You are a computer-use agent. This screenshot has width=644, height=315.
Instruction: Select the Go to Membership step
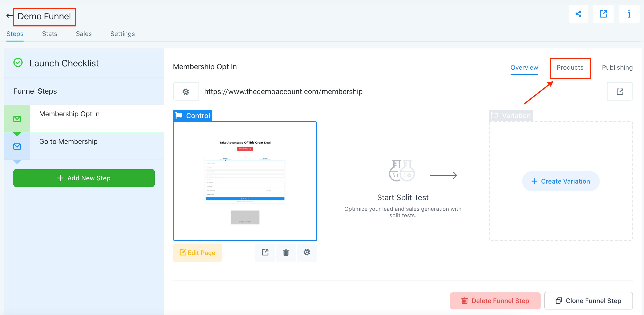[84, 146]
